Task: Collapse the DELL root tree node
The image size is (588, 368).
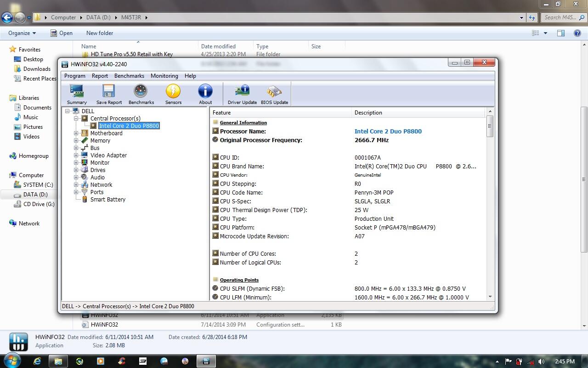Action: (68, 111)
